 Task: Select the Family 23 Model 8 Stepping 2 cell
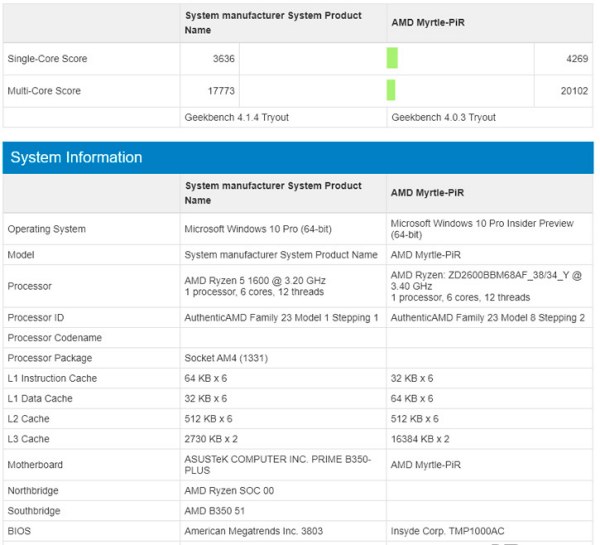coord(488,318)
